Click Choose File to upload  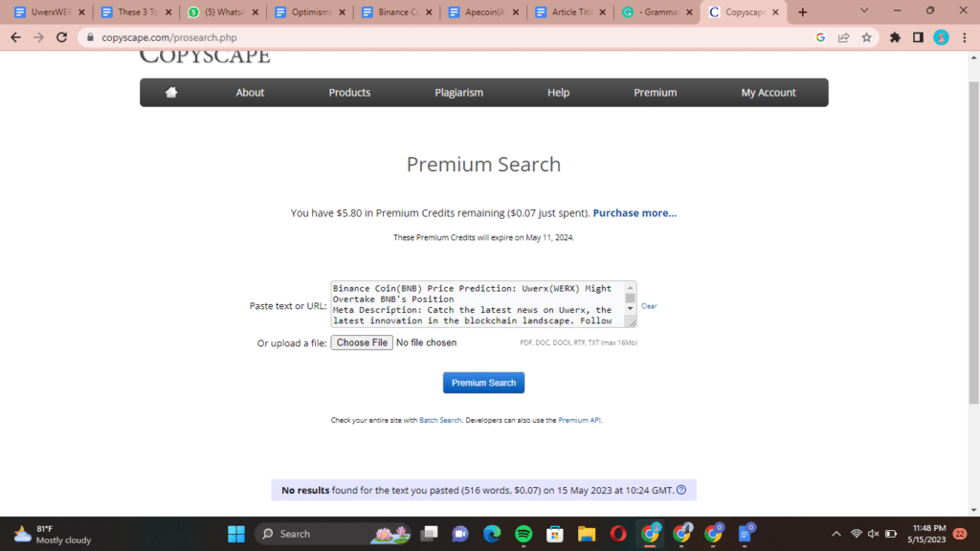tap(362, 342)
